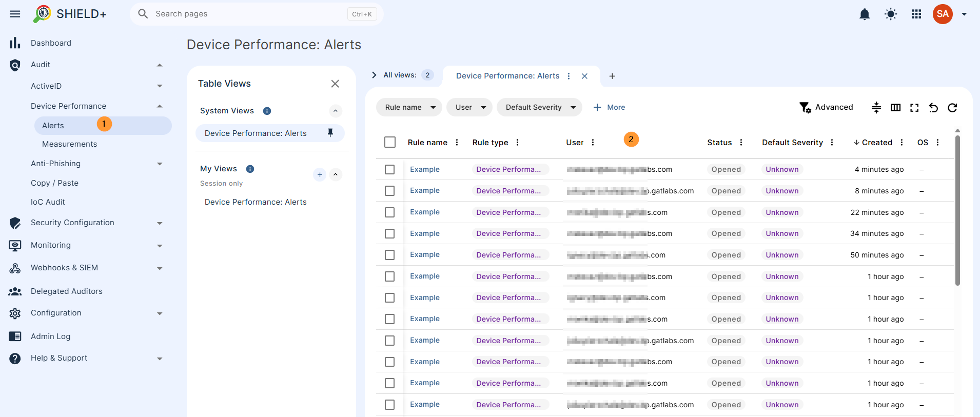This screenshot has height=417, width=980.
Task: Expand the Anti-Phishing submenu
Action: coord(160,164)
